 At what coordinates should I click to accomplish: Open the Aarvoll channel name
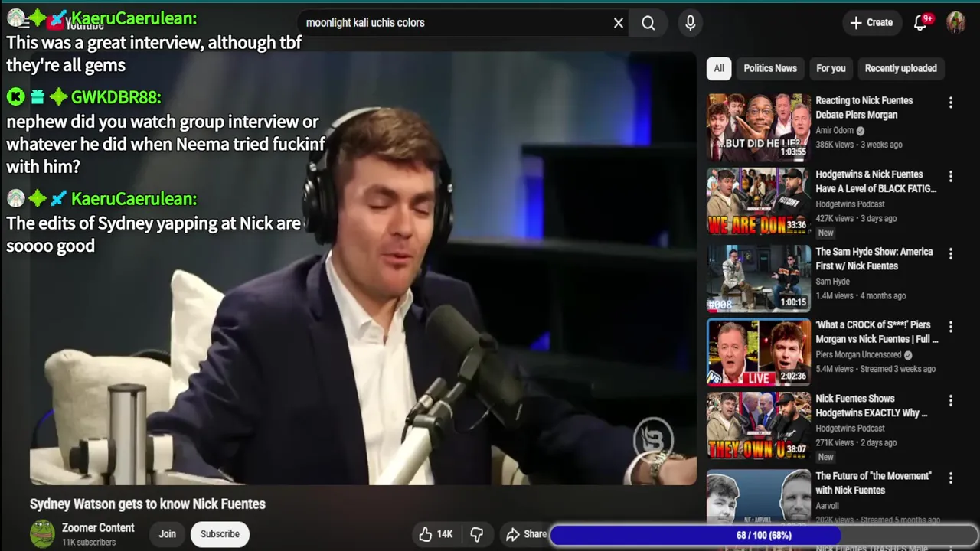click(x=827, y=506)
